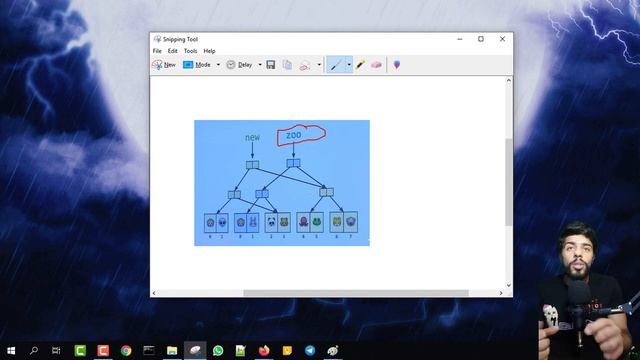Expand the Delay dropdown arrow
640x360 pixels.
click(260, 65)
